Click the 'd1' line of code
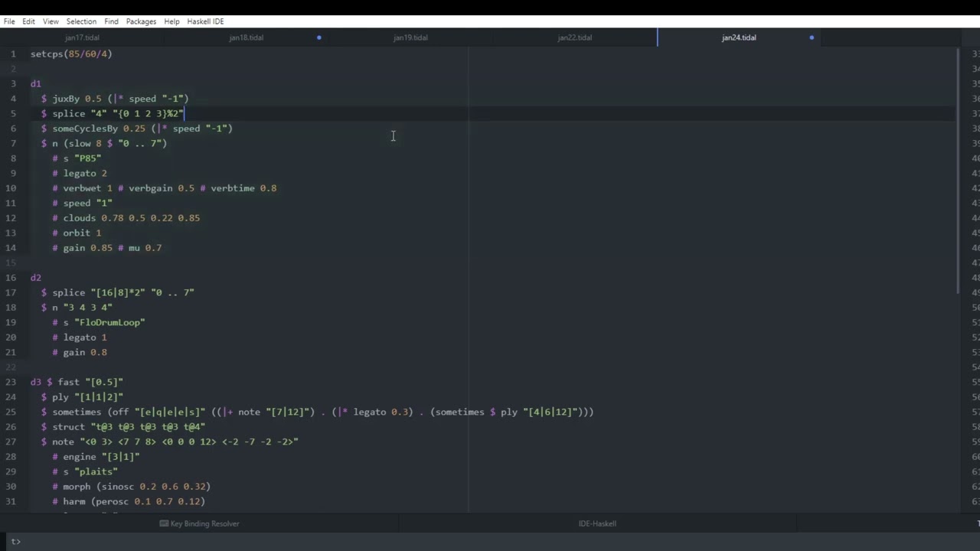The height and width of the screenshot is (551, 980). 36,84
